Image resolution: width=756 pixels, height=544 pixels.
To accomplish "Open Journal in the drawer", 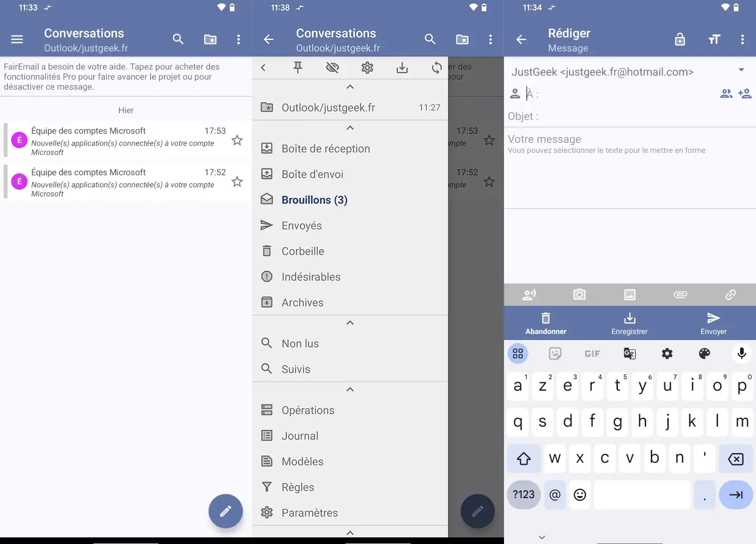I will click(350, 436).
